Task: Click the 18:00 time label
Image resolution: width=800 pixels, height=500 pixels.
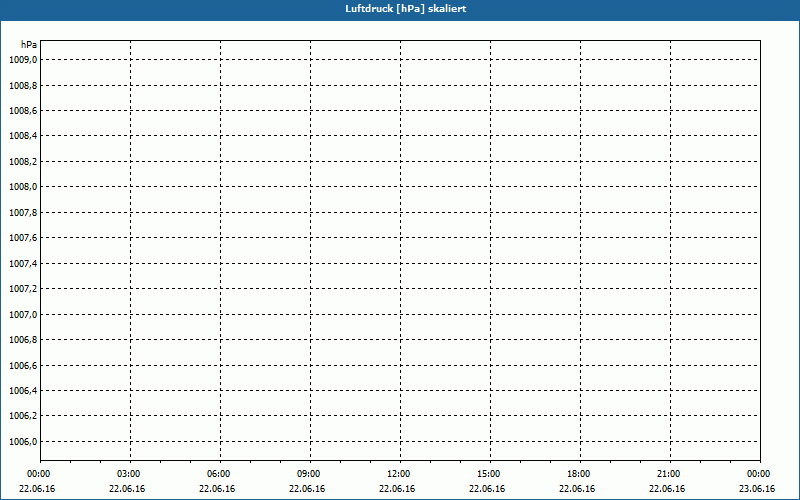Action: 579,474
